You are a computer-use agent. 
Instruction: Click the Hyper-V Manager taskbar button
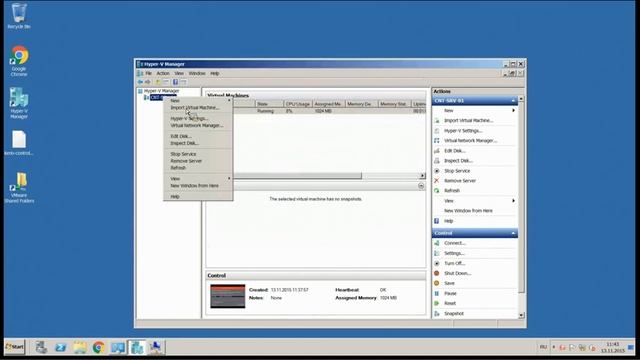coord(137,347)
